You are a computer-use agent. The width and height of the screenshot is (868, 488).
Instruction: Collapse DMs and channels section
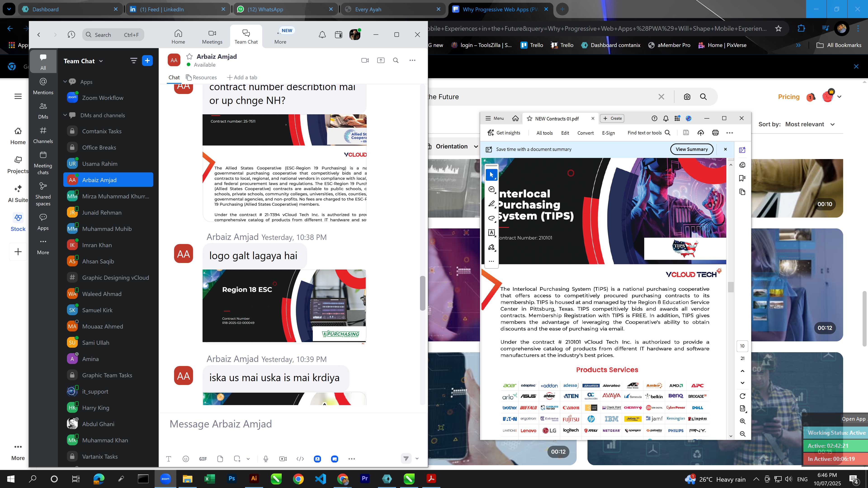[x=65, y=115]
